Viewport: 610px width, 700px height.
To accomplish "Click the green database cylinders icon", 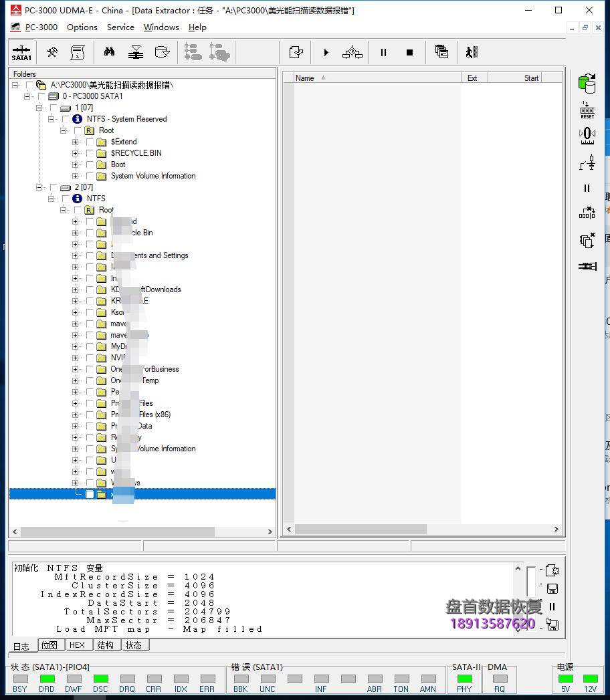I will click(587, 84).
